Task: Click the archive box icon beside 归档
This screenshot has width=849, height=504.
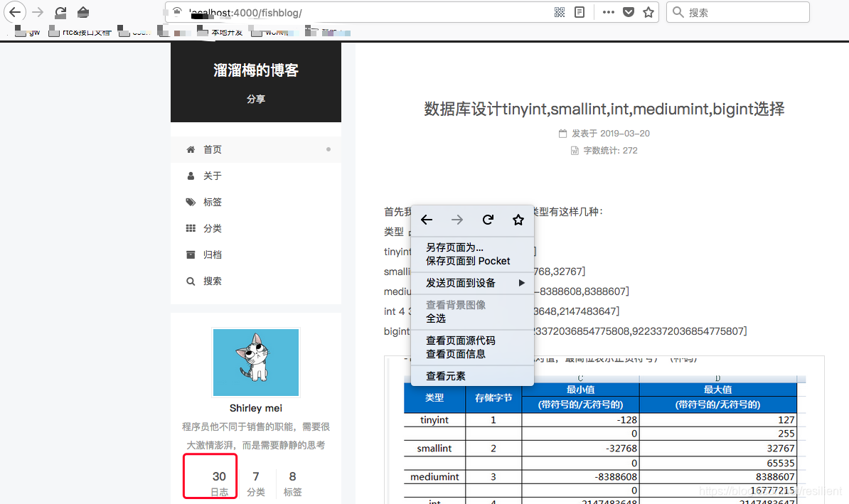Action: coord(191,254)
